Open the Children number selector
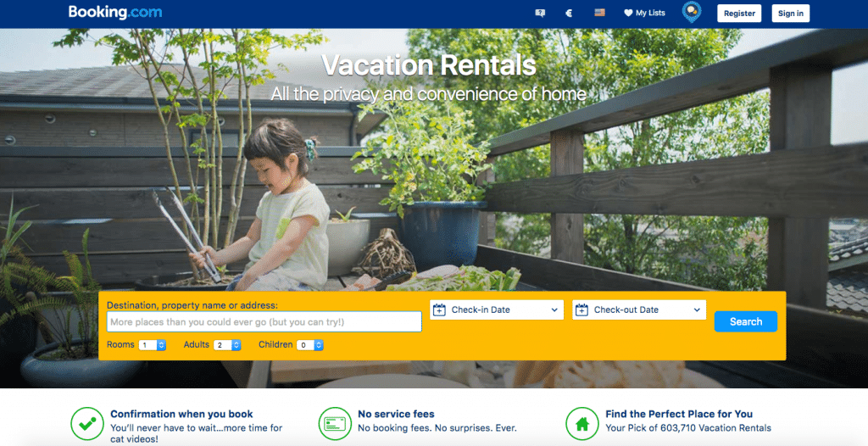Image resolution: width=868 pixels, height=446 pixels. pos(310,345)
